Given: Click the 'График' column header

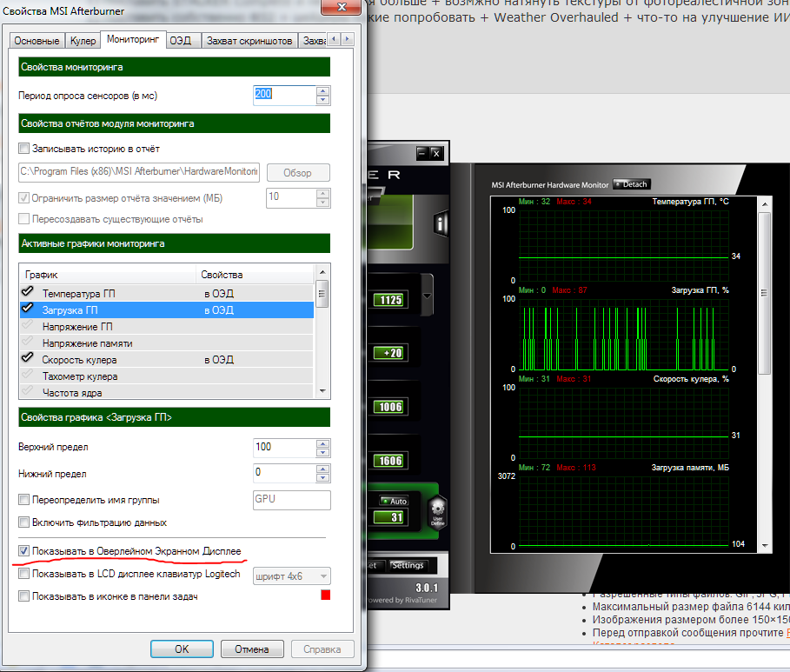Looking at the screenshot, I should click(x=108, y=274).
